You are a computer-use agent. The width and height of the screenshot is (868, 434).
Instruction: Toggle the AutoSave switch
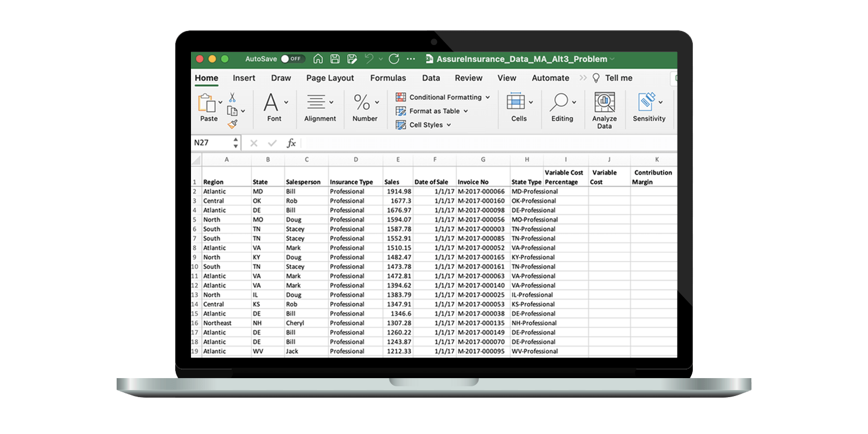pyautogui.click(x=292, y=59)
